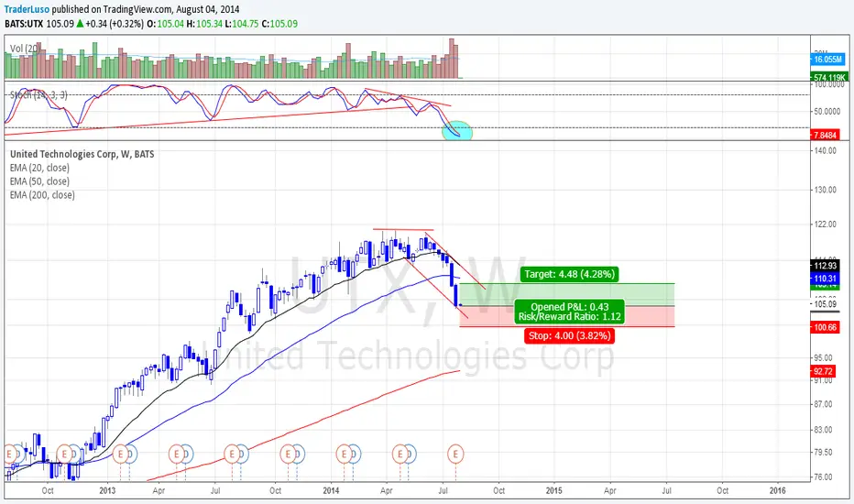Click the BATS:UTX ticker symbol
This screenshot has height=504, width=854.
[24, 24]
